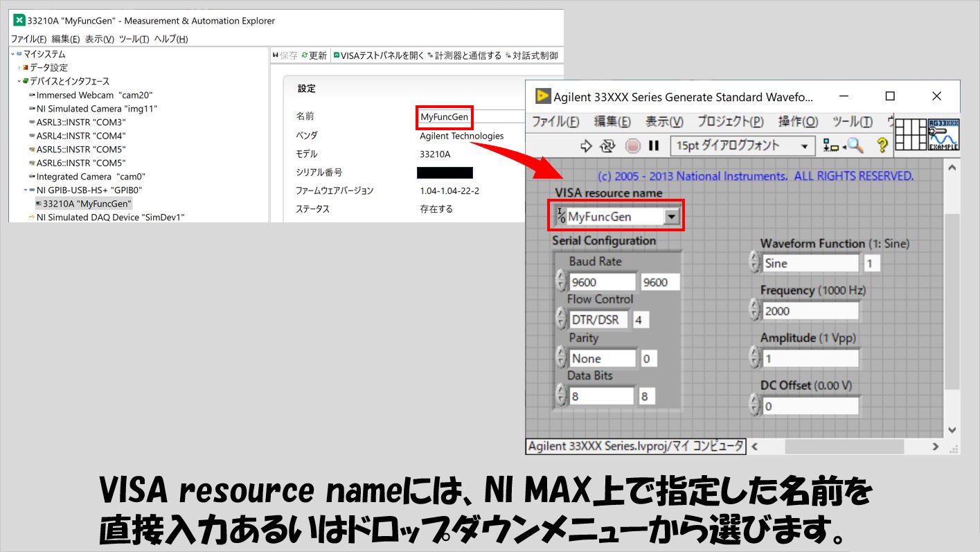Image resolution: width=980 pixels, height=552 pixels.
Task: Select Integrated Camera "cam0"
Action: point(87,177)
